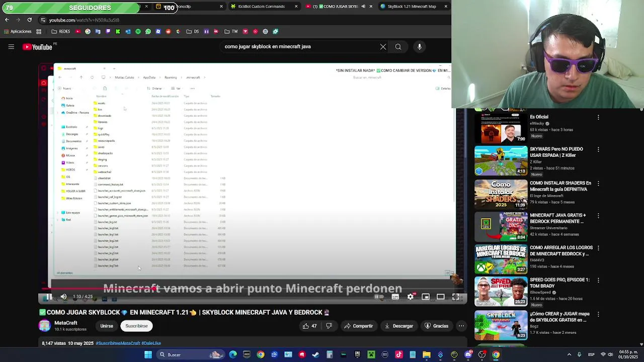Open options for COMO INSTALAR SHADERS video
Viewport: 644px width, 362px height.
tap(598, 184)
